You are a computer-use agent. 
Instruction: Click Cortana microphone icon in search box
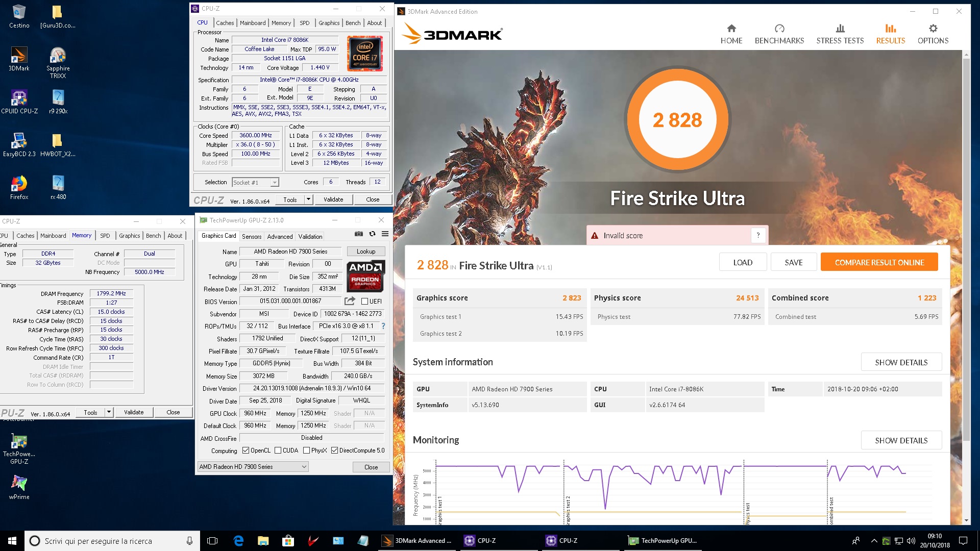tap(189, 541)
